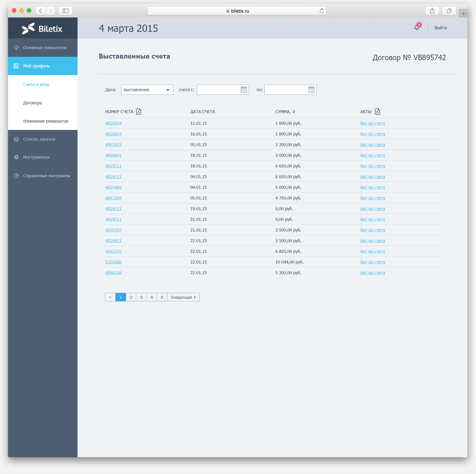
Task: Click the Инструменты gear icon
Action: [x=16, y=157]
